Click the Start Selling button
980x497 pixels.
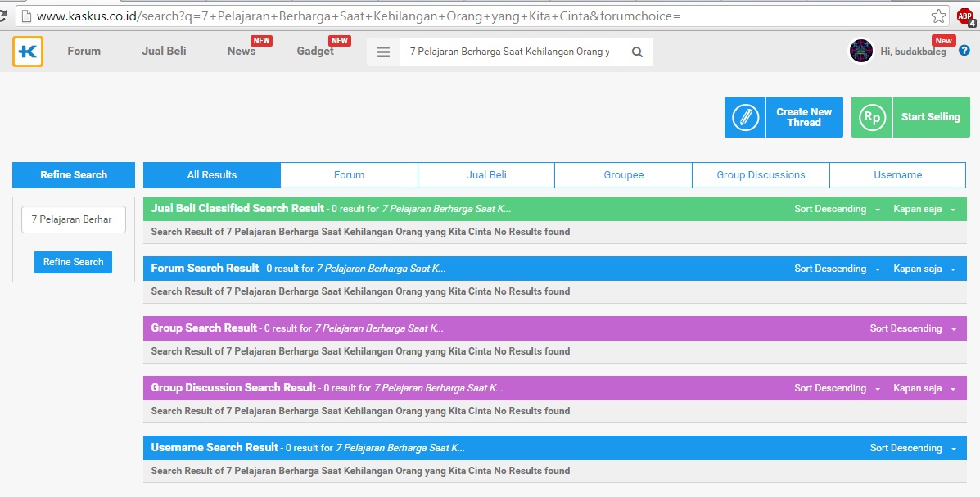click(x=910, y=117)
